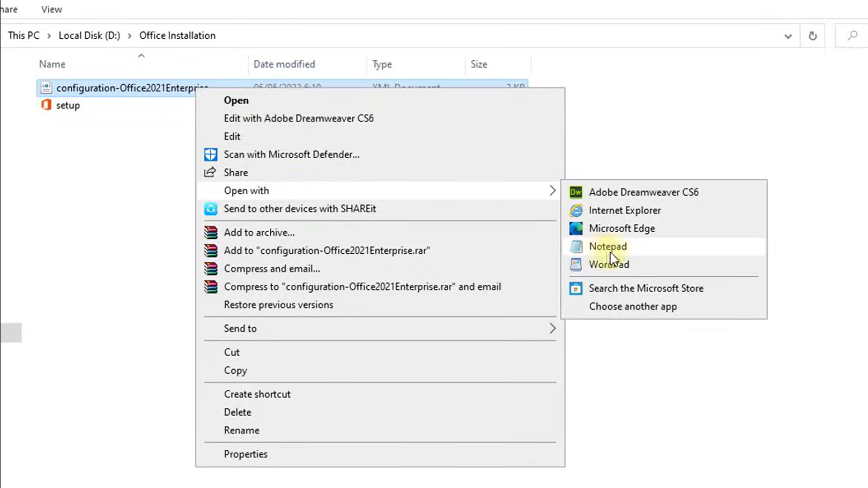The image size is (868, 488).
Task: Select the setup file name
Action: pyautogui.click(x=68, y=105)
